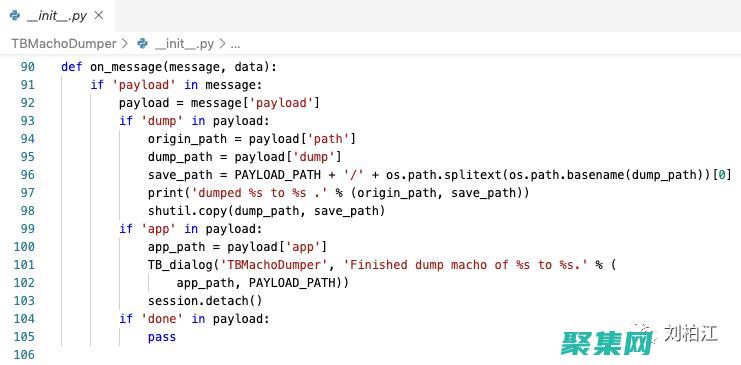
Task: Click the chevron after the TBMachoDumper breadcrumb
Action: pyautogui.click(x=125, y=44)
